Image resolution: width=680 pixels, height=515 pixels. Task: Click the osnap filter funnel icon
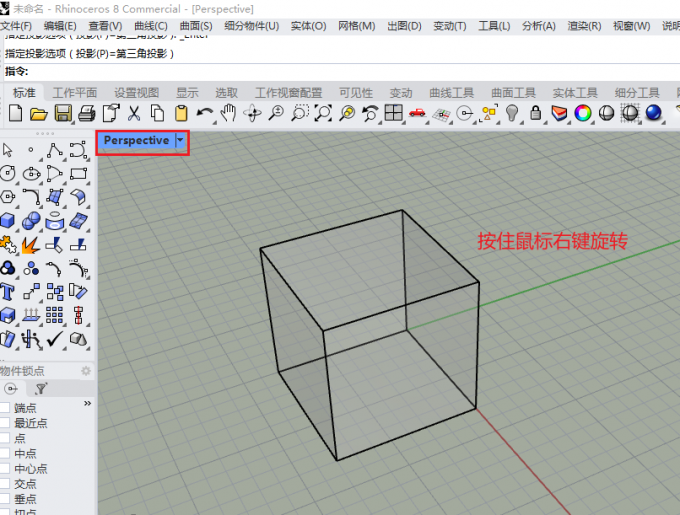pyautogui.click(x=41, y=388)
